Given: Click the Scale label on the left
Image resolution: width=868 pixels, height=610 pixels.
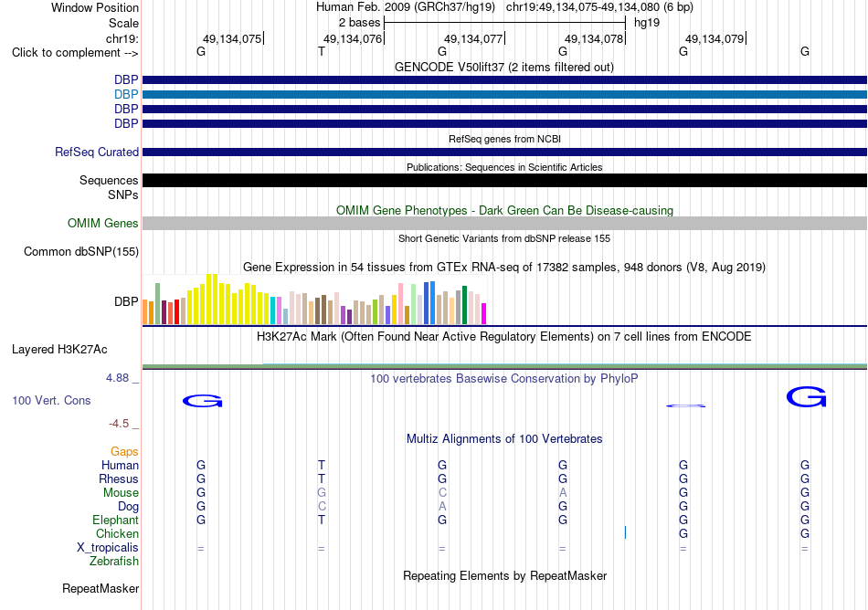Looking at the screenshot, I should tap(123, 23).
